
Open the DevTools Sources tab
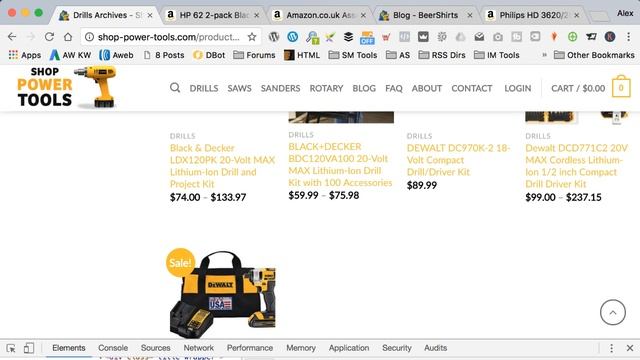coord(156,348)
